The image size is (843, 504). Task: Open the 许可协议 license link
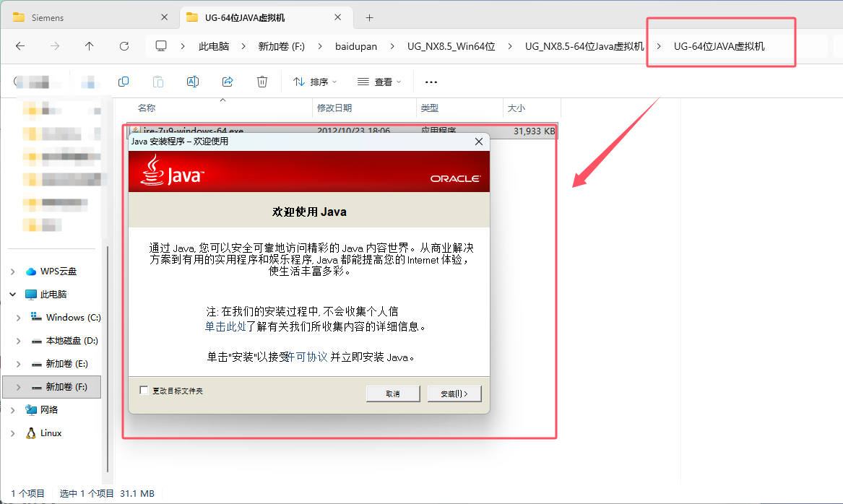pos(308,357)
